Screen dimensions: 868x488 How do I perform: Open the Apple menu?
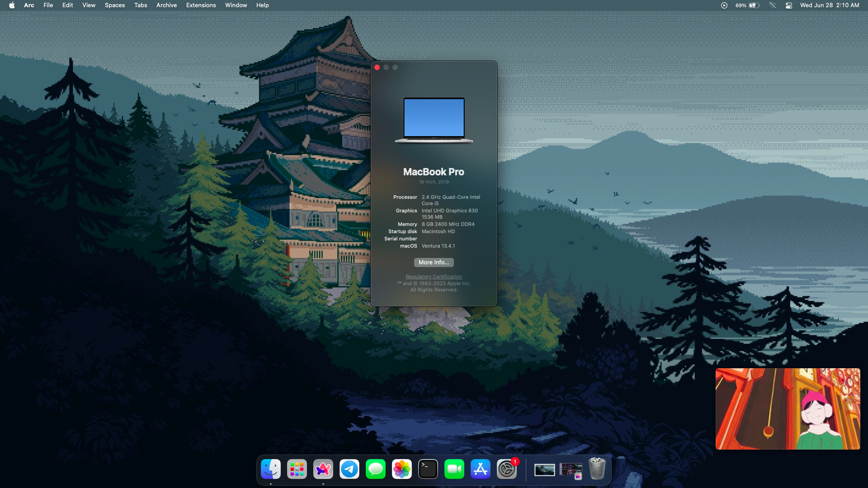[12, 5]
